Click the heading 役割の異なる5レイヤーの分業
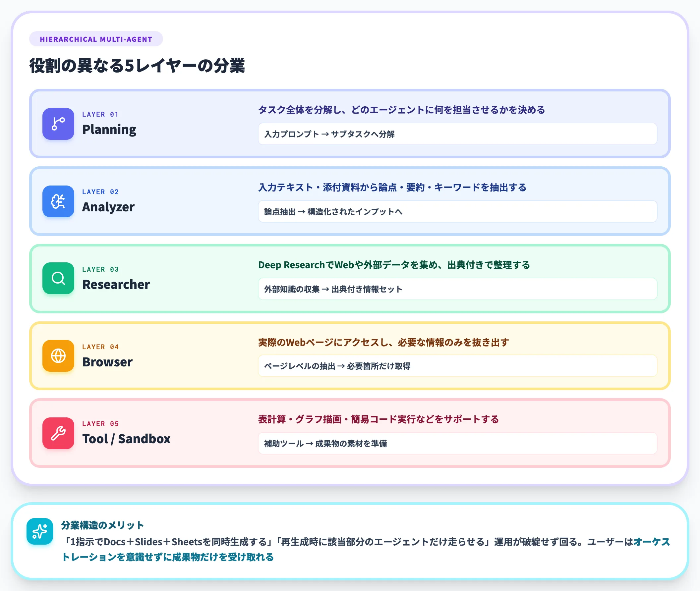Viewport: 700px width, 591px height. 137,66
